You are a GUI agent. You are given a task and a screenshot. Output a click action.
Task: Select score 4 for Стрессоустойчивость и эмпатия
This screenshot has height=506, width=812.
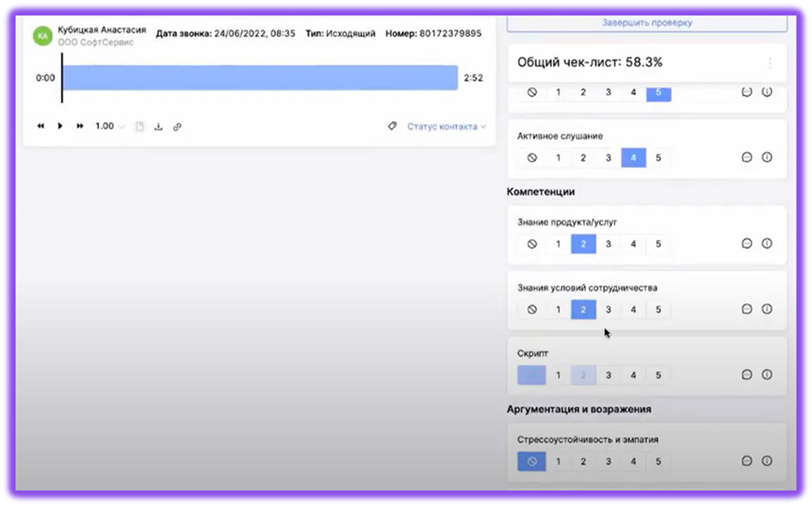pos(633,461)
